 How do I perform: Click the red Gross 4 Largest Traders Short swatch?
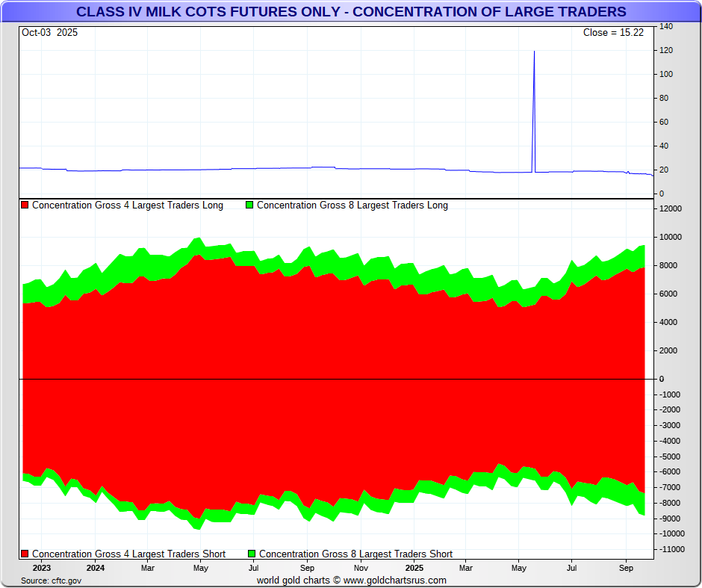click(25, 554)
